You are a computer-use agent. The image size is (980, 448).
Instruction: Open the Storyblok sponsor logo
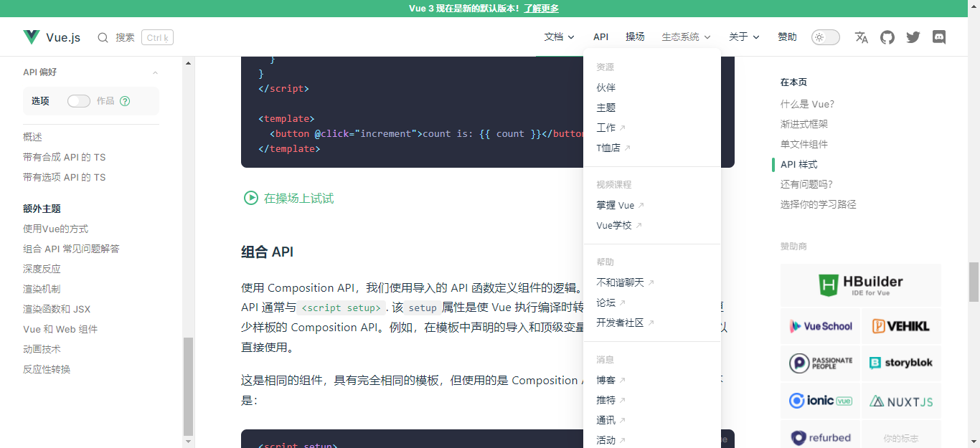[x=902, y=363]
